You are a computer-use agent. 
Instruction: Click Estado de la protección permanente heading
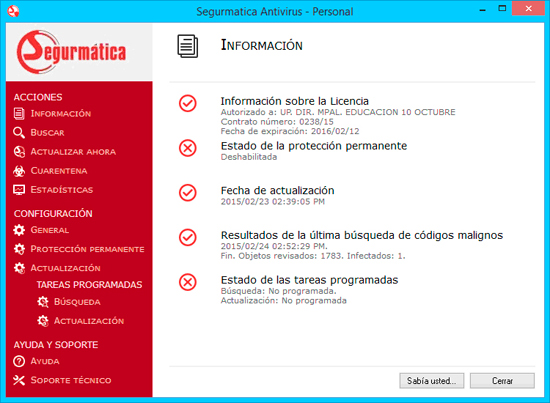click(x=314, y=146)
